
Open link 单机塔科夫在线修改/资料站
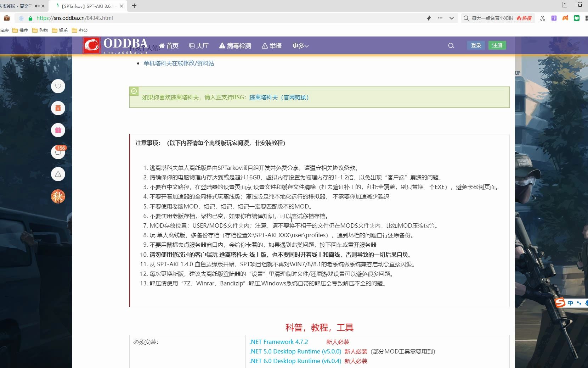pyautogui.click(x=179, y=63)
